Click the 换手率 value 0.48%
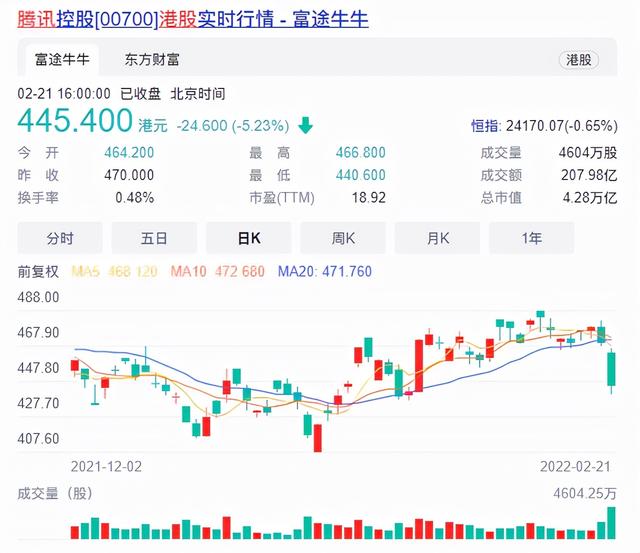Screen dimensions: 640x553 click(x=134, y=198)
